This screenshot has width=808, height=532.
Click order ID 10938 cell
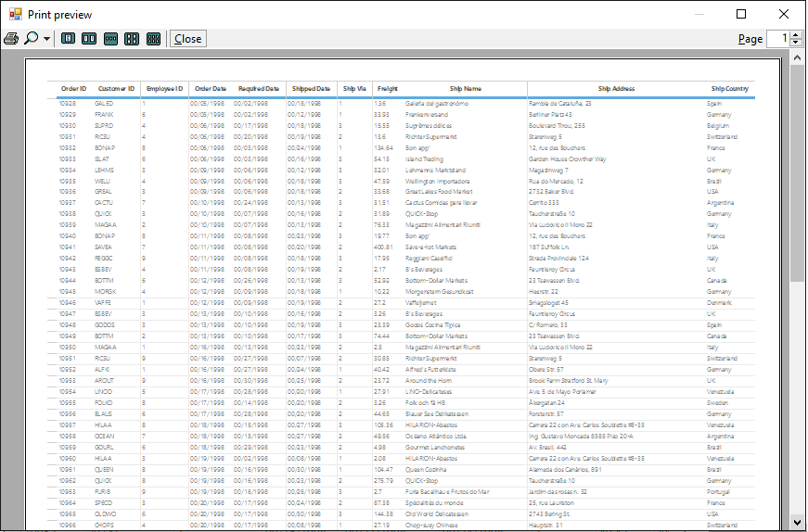tap(68, 214)
